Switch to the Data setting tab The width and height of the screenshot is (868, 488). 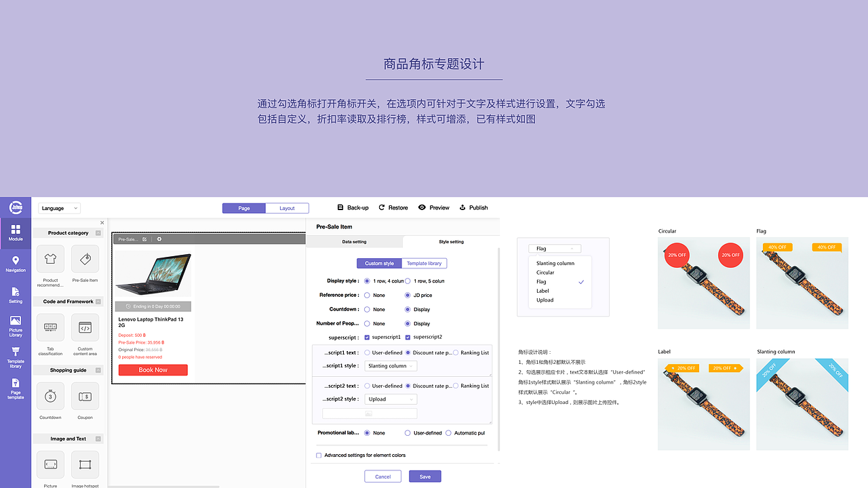(x=355, y=241)
